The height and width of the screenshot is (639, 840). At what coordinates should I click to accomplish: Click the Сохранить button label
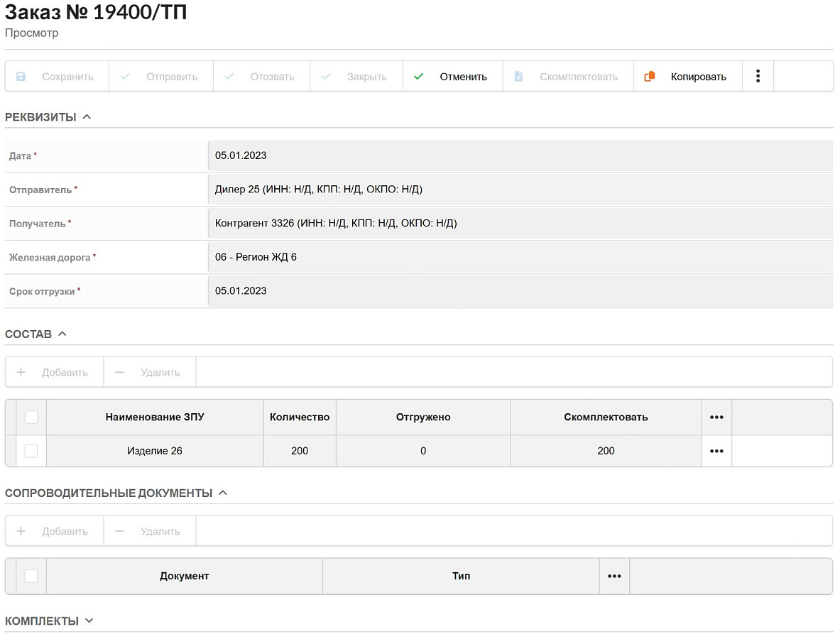(67, 77)
